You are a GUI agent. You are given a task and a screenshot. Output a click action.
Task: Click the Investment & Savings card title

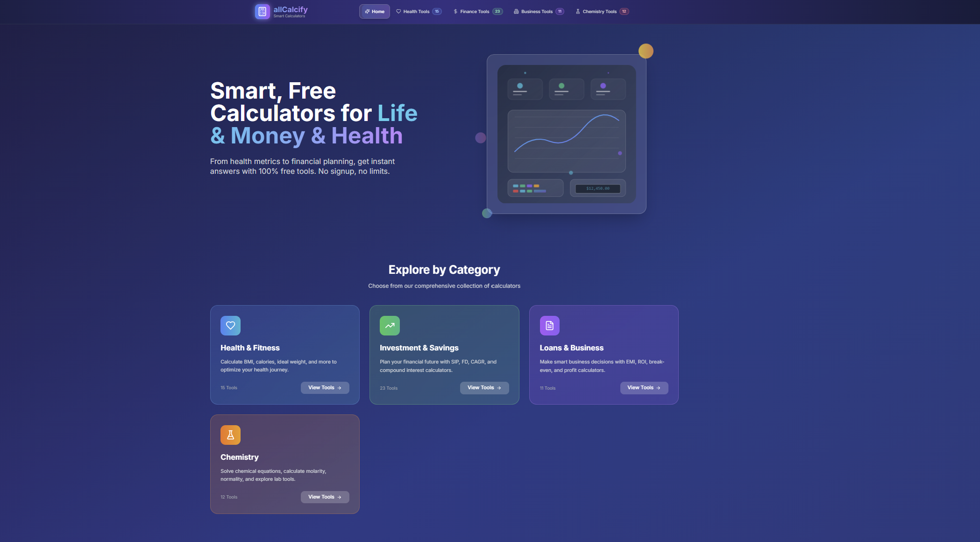click(x=419, y=348)
